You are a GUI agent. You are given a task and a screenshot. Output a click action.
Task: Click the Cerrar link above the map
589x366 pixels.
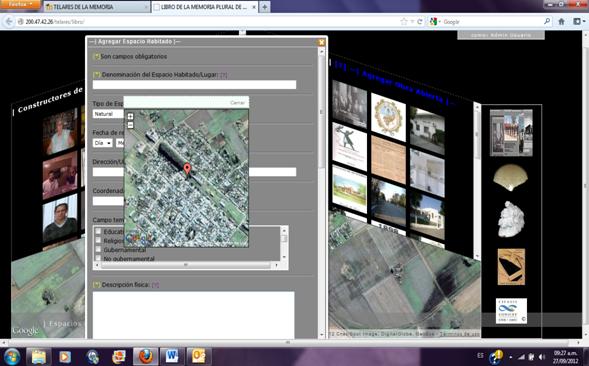pos(237,103)
